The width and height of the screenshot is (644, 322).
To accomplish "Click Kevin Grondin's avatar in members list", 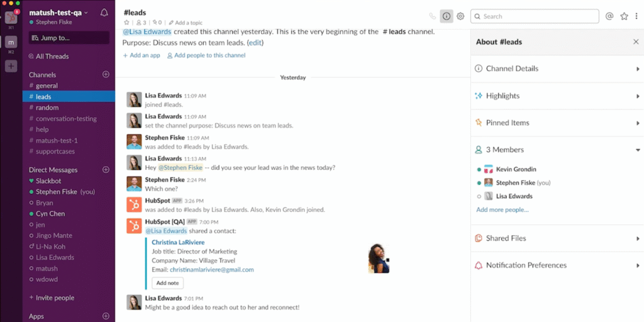I will pyautogui.click(x=488, y=169).
